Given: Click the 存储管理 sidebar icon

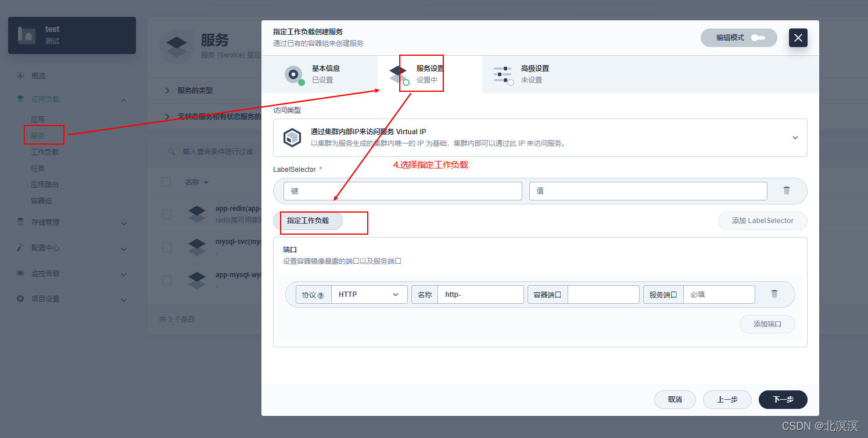Looking at the screenshot, I should coord(20,222).
